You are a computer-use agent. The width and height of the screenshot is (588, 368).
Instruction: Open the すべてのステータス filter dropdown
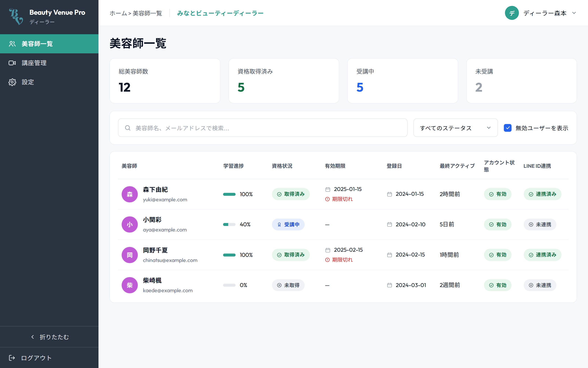click(456, 128)
